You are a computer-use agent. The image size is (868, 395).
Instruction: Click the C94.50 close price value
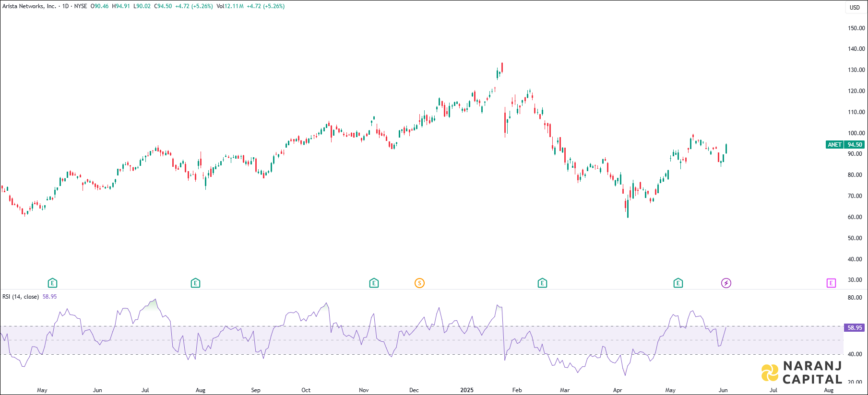[x=163, y=6]
